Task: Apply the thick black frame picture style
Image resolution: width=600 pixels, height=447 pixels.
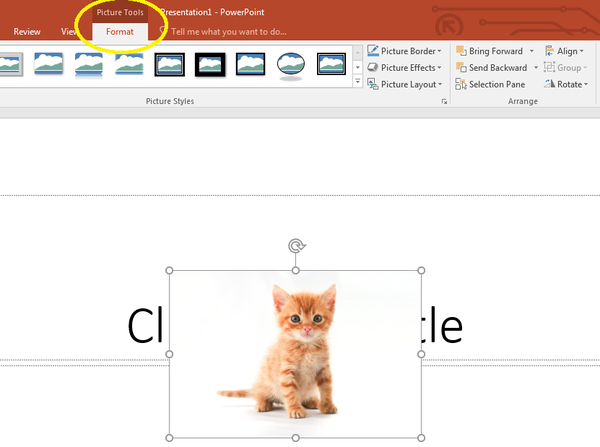Action: [210, 64]
